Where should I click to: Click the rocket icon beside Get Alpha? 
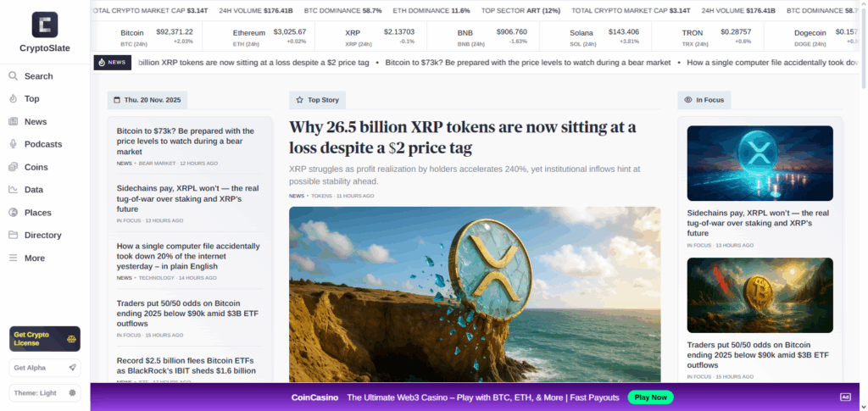(73, 368)
